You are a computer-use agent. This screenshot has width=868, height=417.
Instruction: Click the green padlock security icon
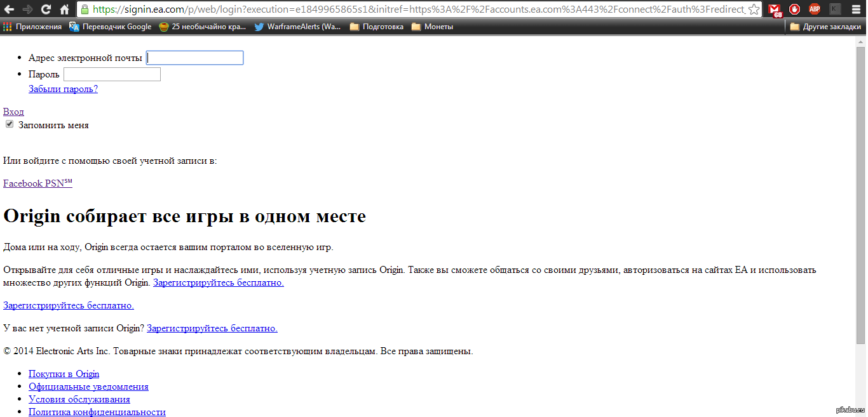(x=85, y=10)
